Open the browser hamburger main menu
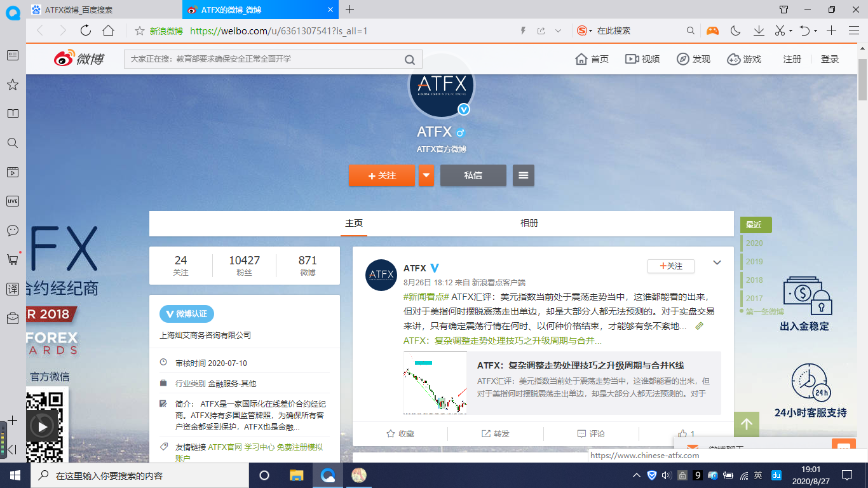868x488 pixels. (853, 30)
